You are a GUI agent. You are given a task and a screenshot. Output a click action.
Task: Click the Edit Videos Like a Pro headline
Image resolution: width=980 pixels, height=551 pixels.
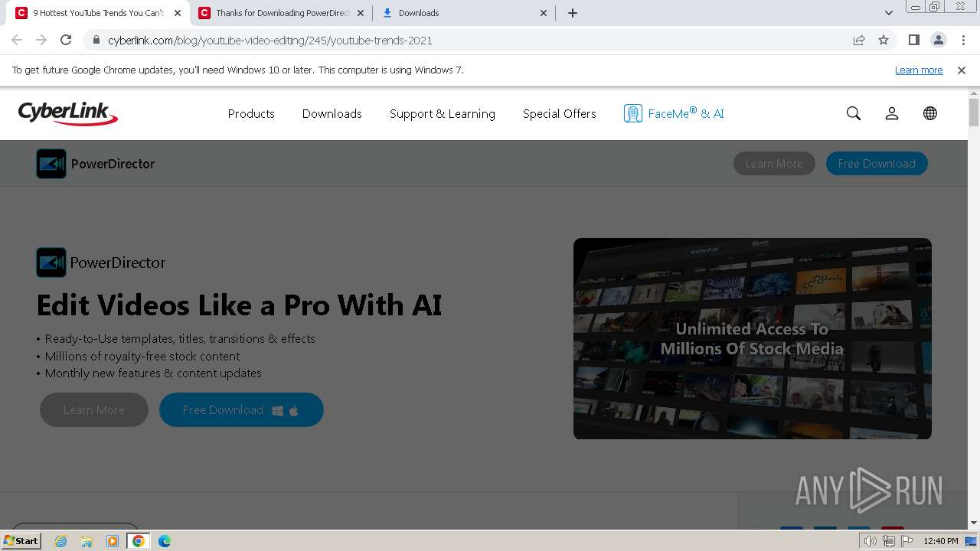pyautogui.click(x=239, y=305)
